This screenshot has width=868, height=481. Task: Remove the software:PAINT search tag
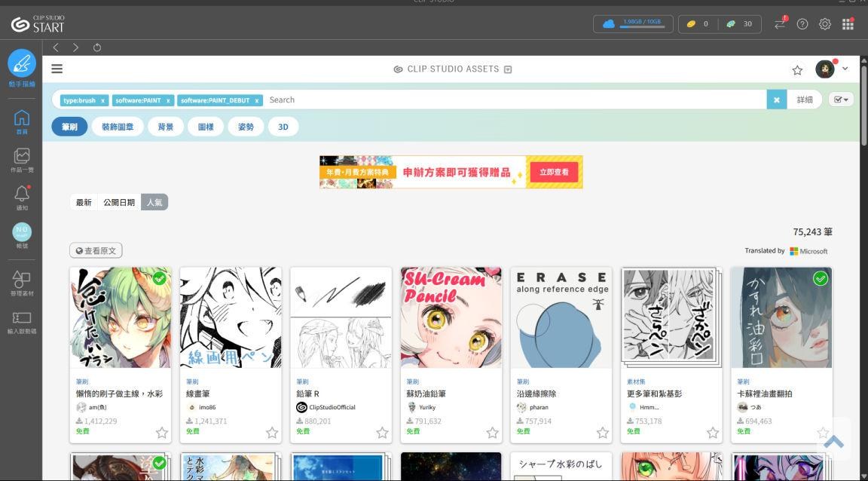click(x=168, y=100)
